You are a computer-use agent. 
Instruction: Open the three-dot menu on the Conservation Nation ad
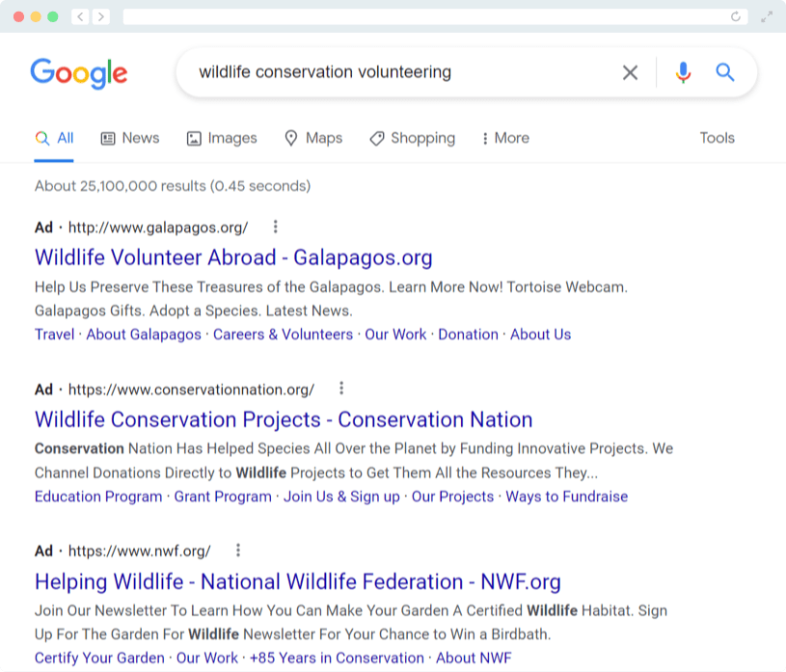coord(341,389)
